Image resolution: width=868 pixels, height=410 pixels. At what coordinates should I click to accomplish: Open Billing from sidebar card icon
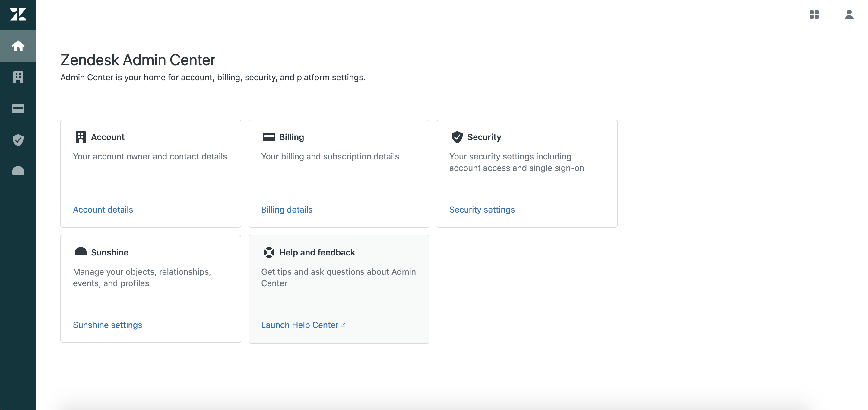(x=18, y=109)
